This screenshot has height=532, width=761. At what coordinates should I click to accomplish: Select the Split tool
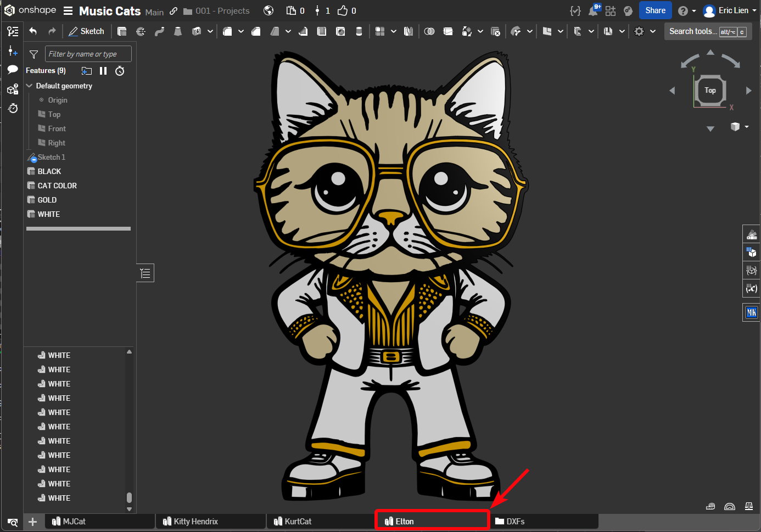pyautogui.click(x=448, y=31)
